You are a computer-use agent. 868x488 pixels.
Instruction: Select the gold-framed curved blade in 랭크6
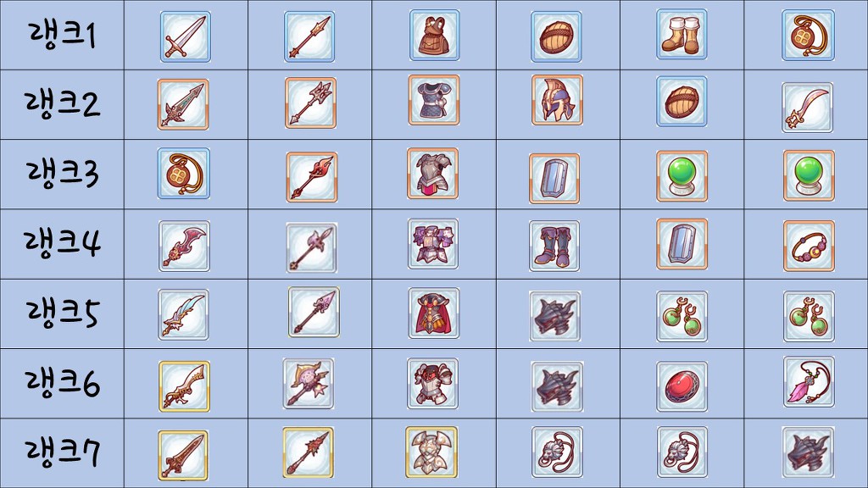184,386
